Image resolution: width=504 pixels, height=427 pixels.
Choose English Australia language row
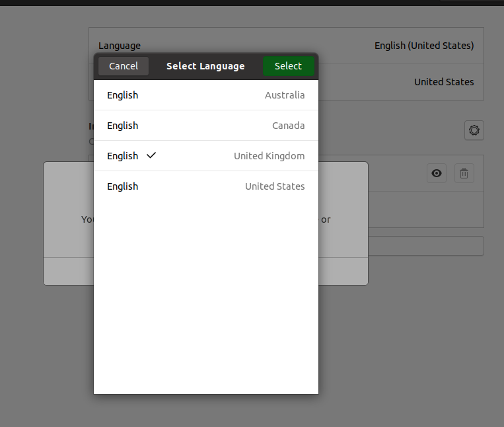[206, 95]
